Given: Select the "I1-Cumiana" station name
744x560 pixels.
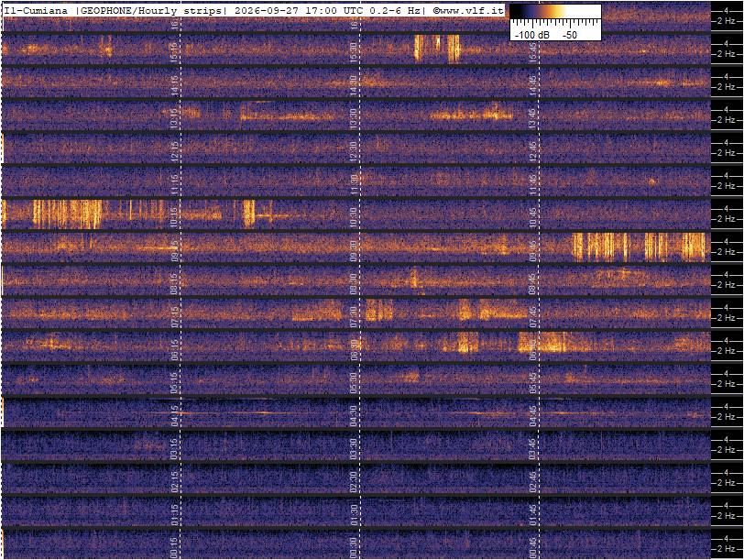Looking at the screenshot, I should tap(35, 10).
